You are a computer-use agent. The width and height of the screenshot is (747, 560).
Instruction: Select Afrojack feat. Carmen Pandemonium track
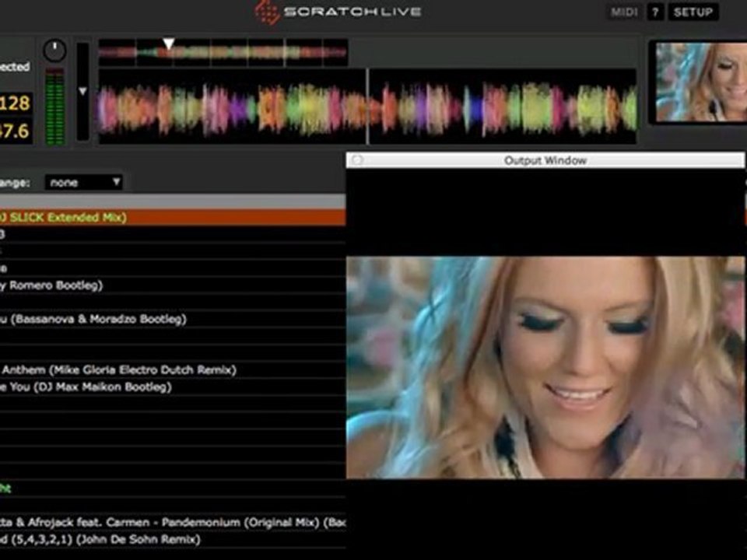(x=173, y=523)
